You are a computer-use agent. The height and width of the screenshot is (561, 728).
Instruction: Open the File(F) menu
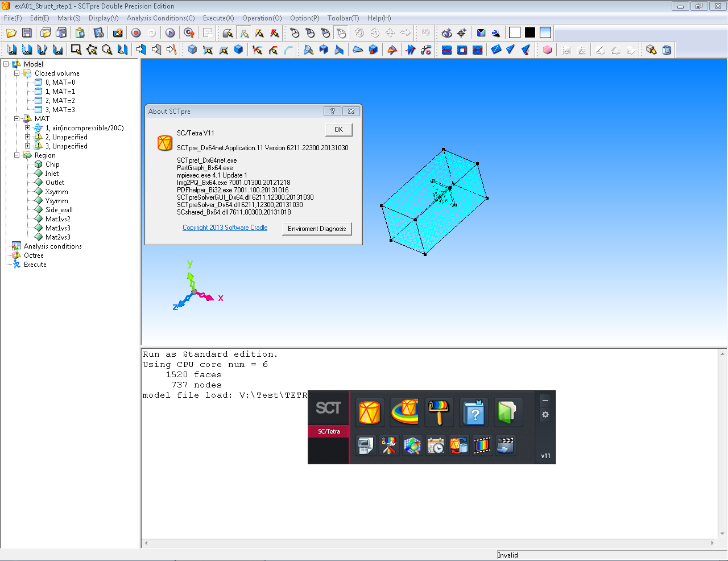coord(13,18)
